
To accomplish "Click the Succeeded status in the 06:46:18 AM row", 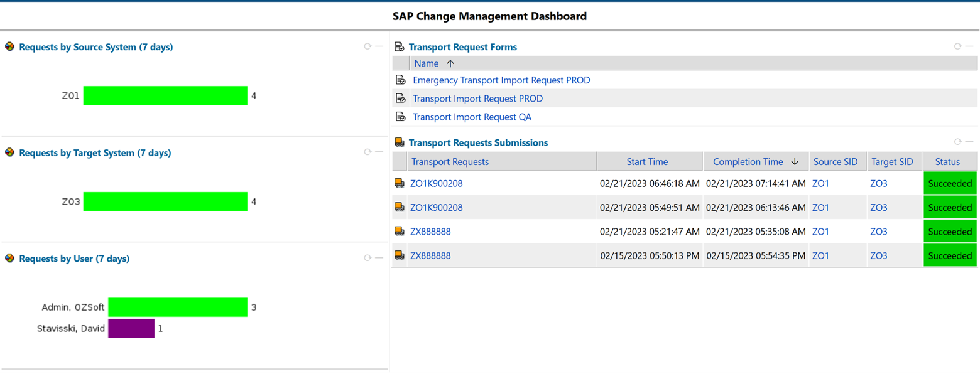I will click(x=950, y=184).
